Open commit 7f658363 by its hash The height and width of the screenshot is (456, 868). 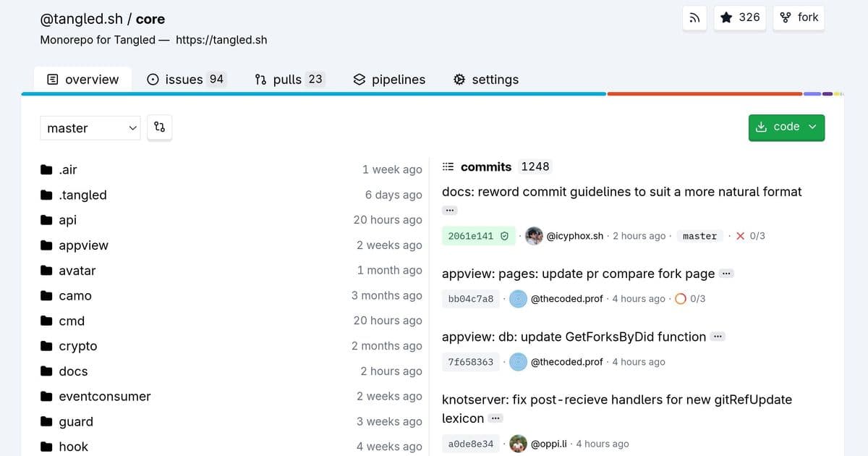tap(470, 361)
